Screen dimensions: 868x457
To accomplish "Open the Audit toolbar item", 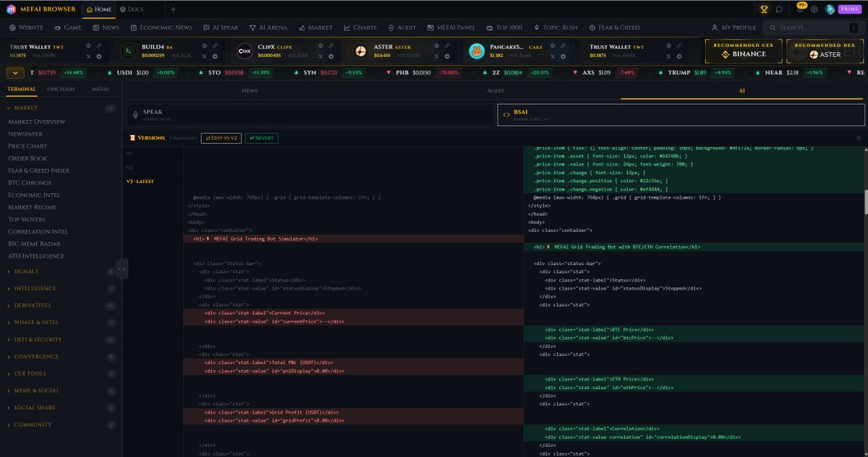I will pos(401,27).
